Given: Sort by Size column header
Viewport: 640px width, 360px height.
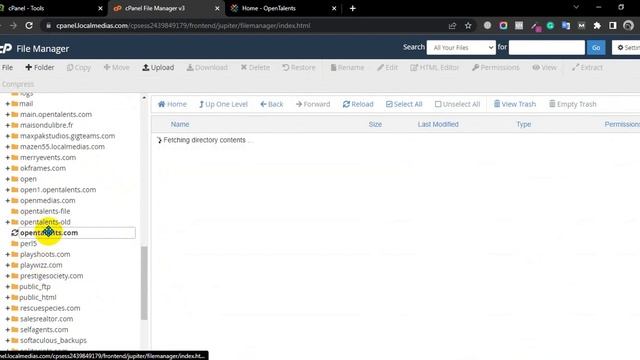Looking at the screenshot, I should point(375,124).
